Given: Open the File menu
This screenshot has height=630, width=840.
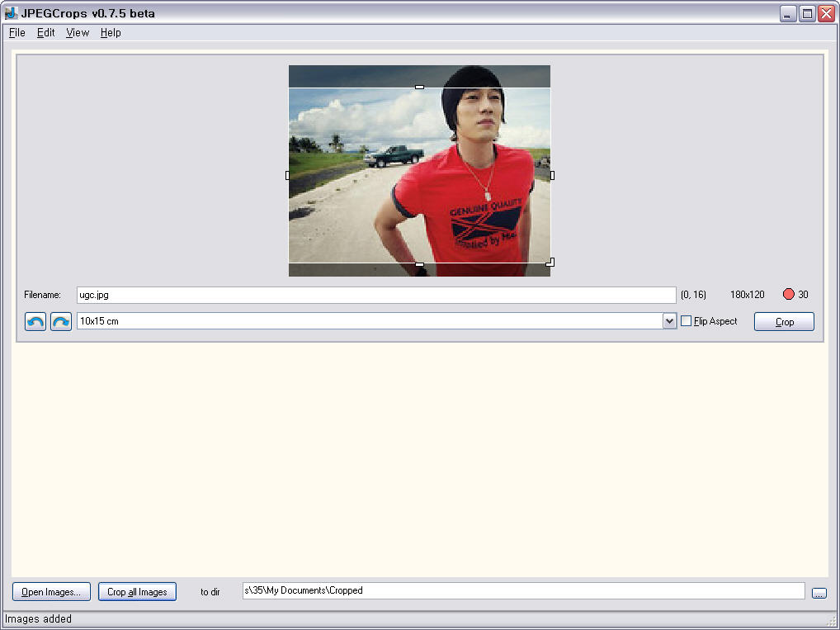Looking at the screenshot, I should 17,33.
